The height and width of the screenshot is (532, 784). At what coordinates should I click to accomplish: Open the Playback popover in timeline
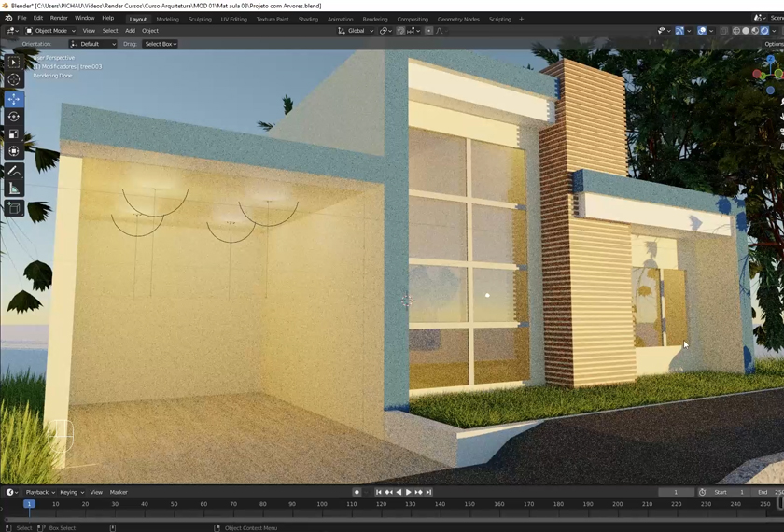coord(39,492)
